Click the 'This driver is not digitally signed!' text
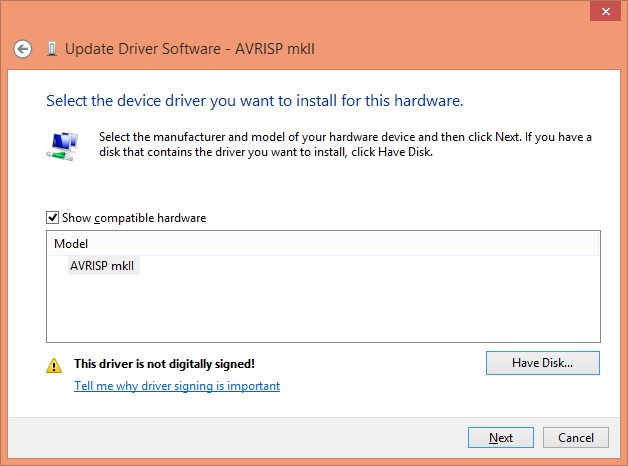This screenshot has width=628, height=466. 165,364
